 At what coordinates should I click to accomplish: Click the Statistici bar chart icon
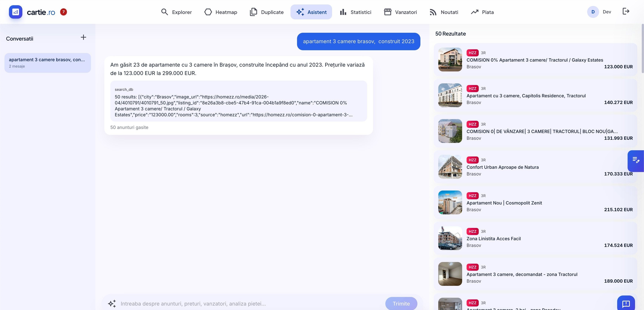(x=343, y=12)
